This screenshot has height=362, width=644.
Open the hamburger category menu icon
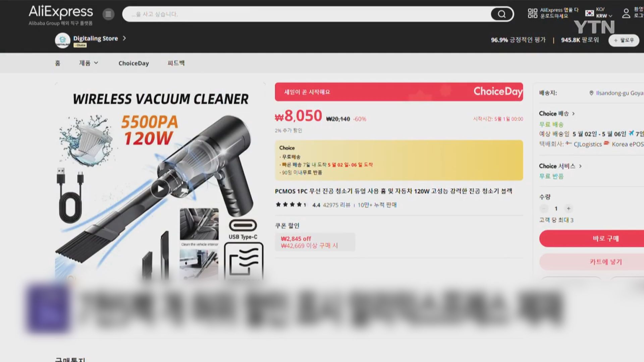[x=108, y=14]
